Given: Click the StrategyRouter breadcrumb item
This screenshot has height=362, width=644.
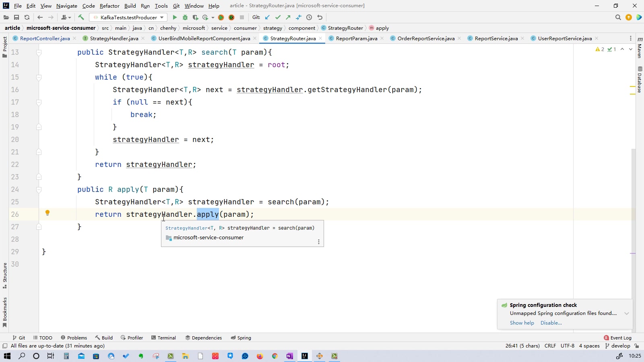Looking at the screenshot, I should pyautogui.click(x=342, y=28).
